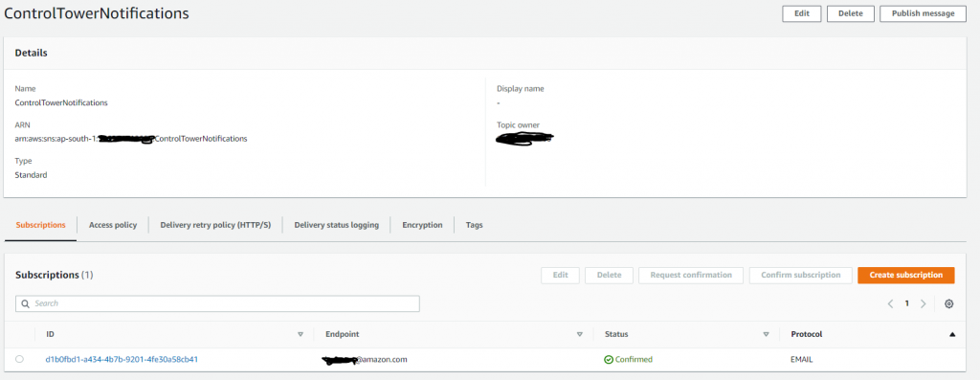Switch to the Subscriptions tab

40,225
